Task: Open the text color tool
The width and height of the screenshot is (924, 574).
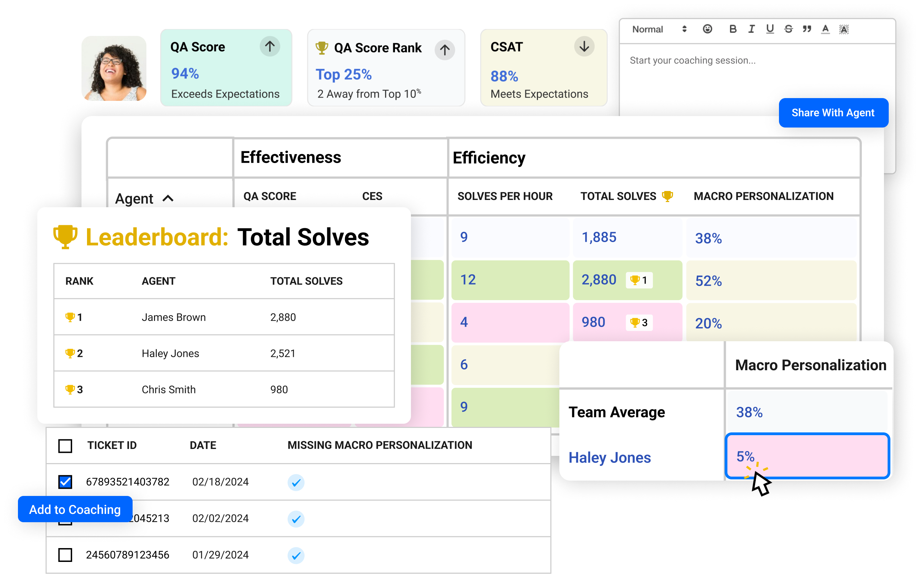Action: (824, 29)
